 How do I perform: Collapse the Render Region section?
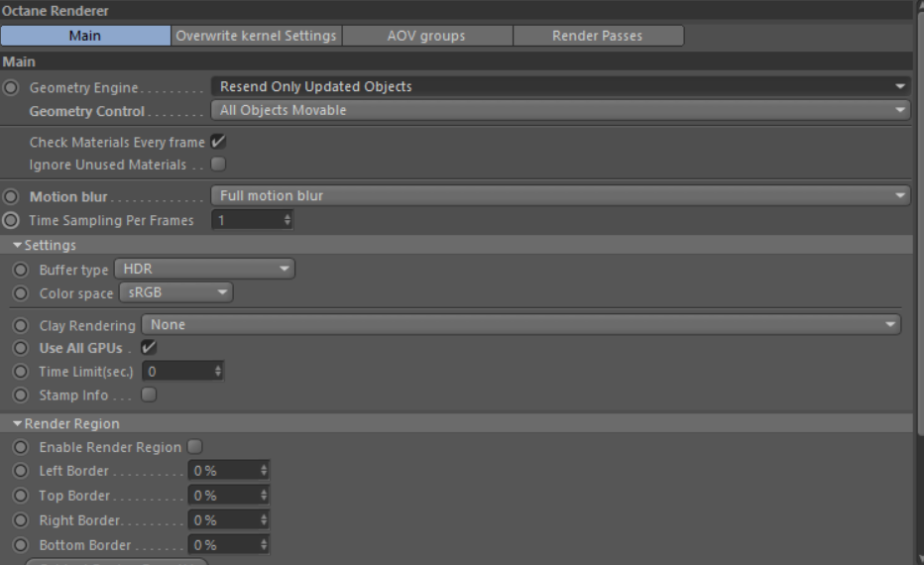click(17, 423)
